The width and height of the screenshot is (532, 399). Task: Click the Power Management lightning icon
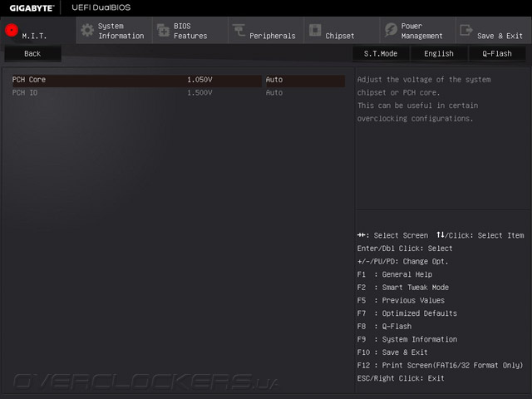391,30
